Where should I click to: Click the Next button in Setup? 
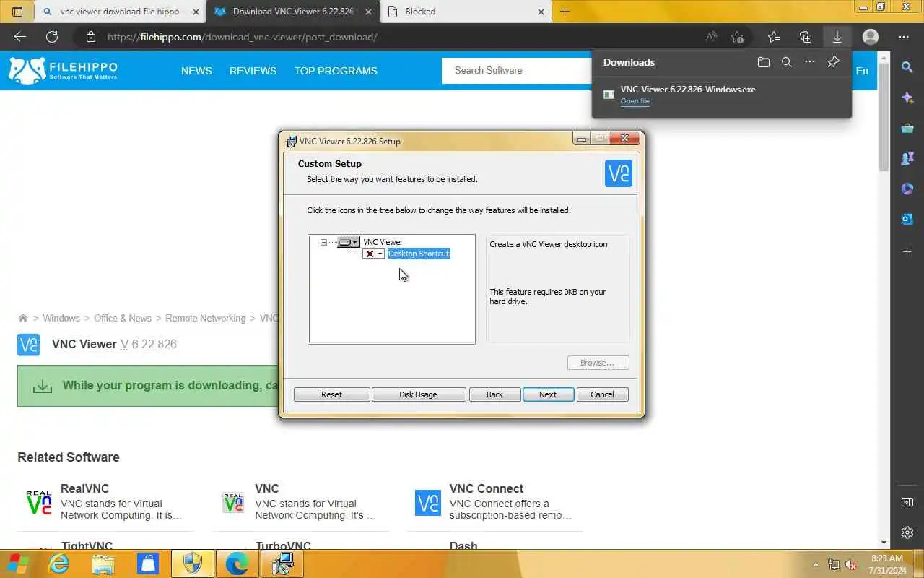point(548,394)
